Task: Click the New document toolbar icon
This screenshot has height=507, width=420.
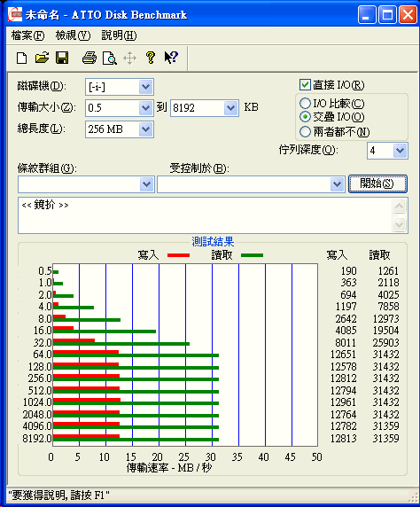Action: point(21,58)
